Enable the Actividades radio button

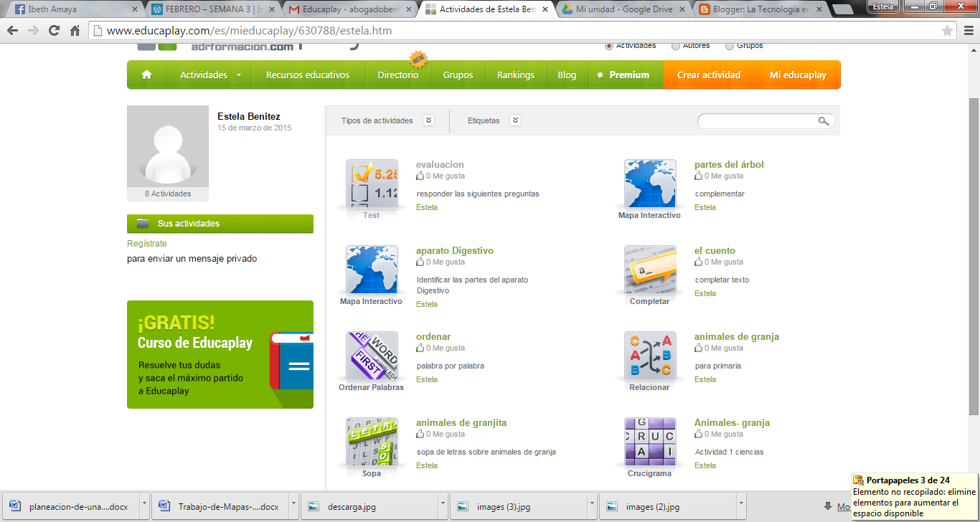608,45
